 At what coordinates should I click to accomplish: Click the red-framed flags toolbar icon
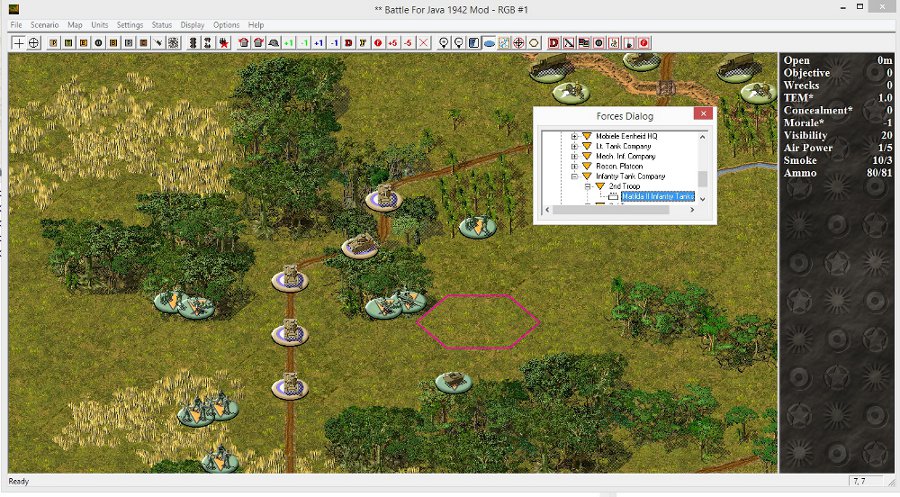coord(584,43)
